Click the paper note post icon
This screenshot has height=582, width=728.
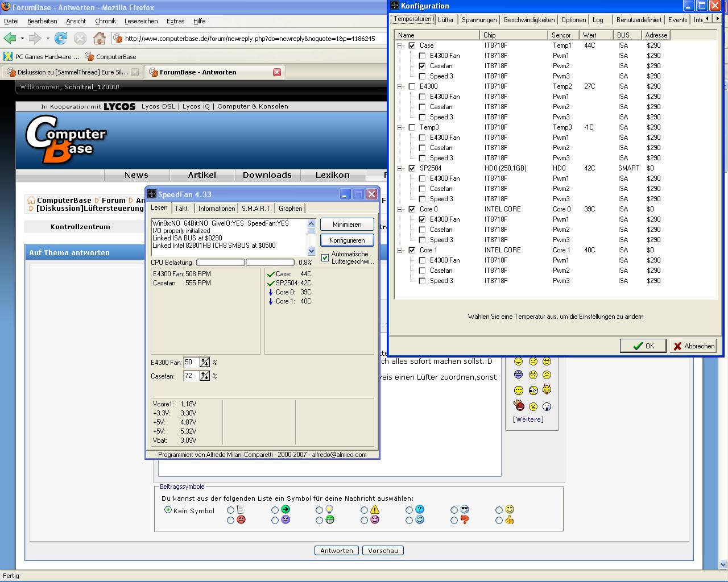(x=241, y=509)
